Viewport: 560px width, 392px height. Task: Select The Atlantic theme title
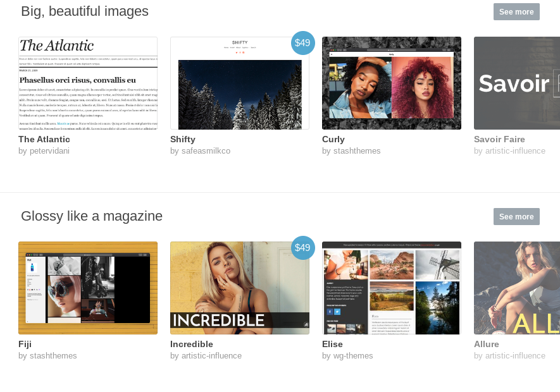pos(44,139)
